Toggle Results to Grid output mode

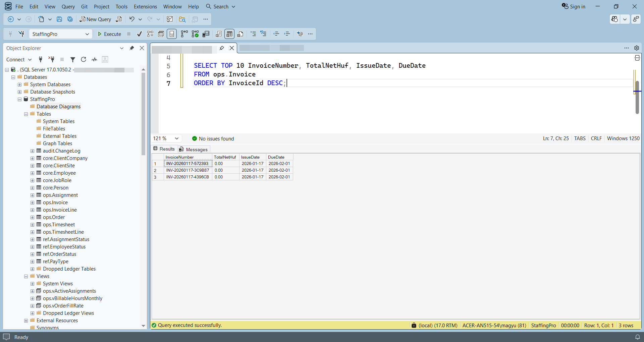point(229,34)
